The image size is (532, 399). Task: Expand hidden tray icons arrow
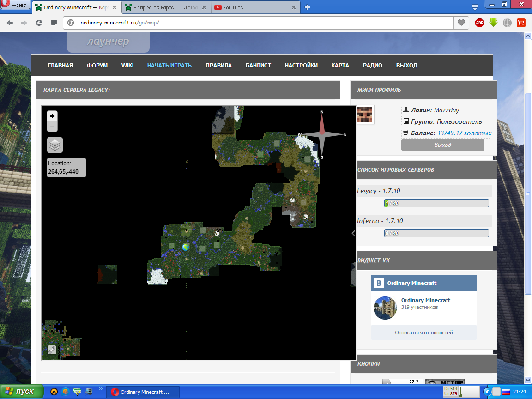(x=487, y=392)
